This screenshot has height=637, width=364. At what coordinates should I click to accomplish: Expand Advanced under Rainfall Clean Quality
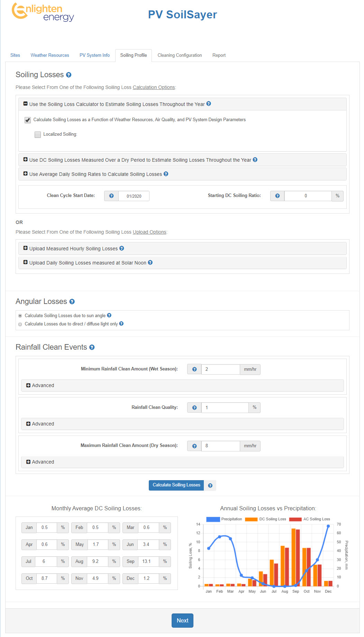28,424
